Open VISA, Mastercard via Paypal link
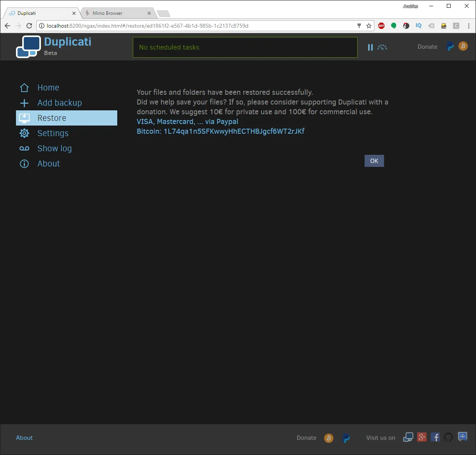This screenshot has width=476, height=455. (x=187, y=122)
